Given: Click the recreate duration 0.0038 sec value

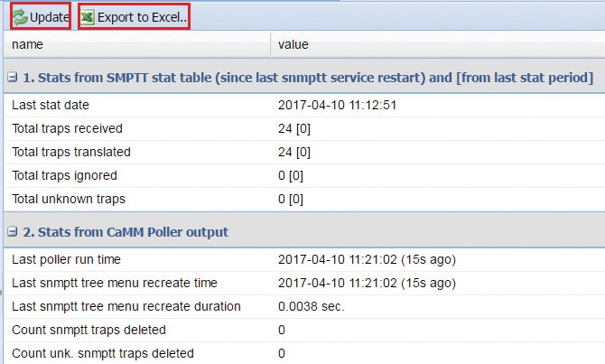Looking at the screenshot, I should (311, 306).
